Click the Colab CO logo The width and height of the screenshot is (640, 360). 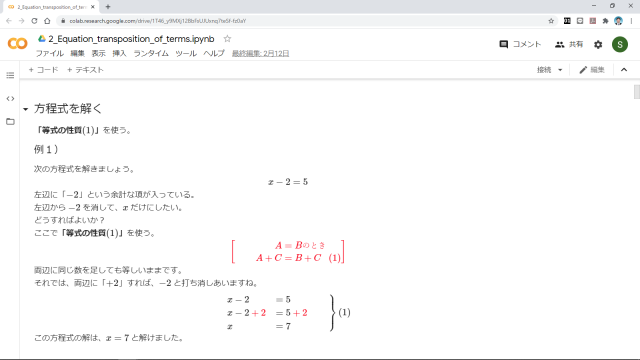18,43
